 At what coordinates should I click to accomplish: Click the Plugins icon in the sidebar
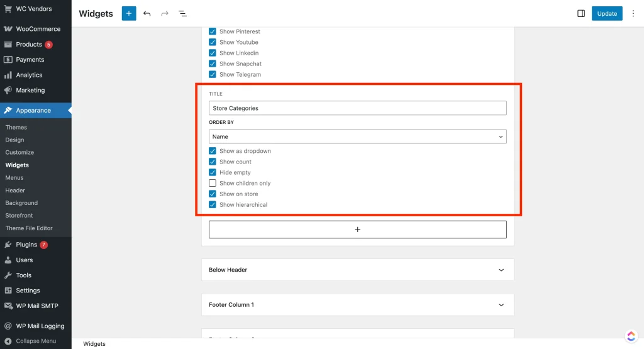tap(8, 245)
